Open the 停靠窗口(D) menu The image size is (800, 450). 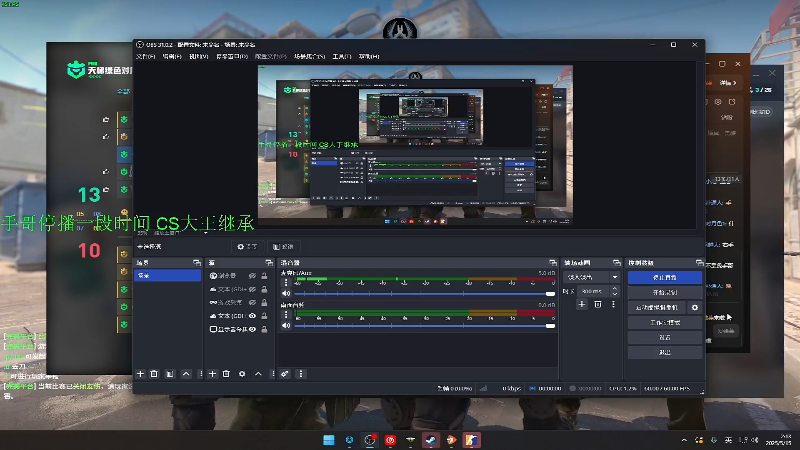click(232, 57)
